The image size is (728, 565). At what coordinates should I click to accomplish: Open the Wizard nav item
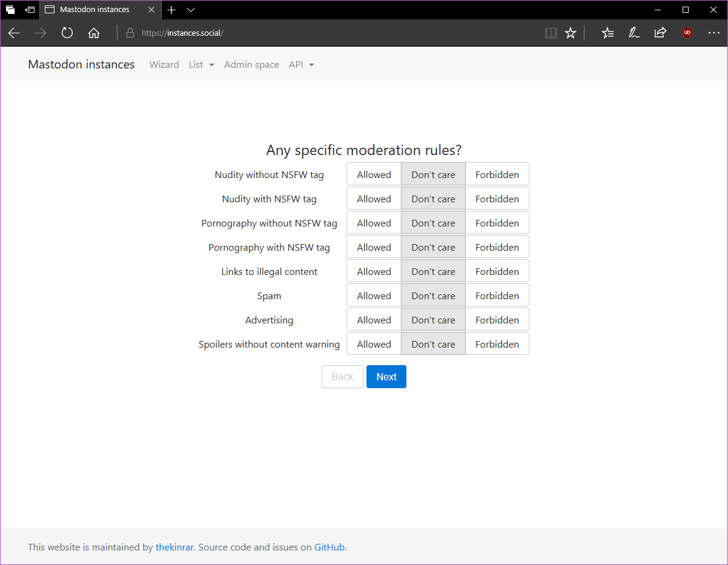pos(164,64)
